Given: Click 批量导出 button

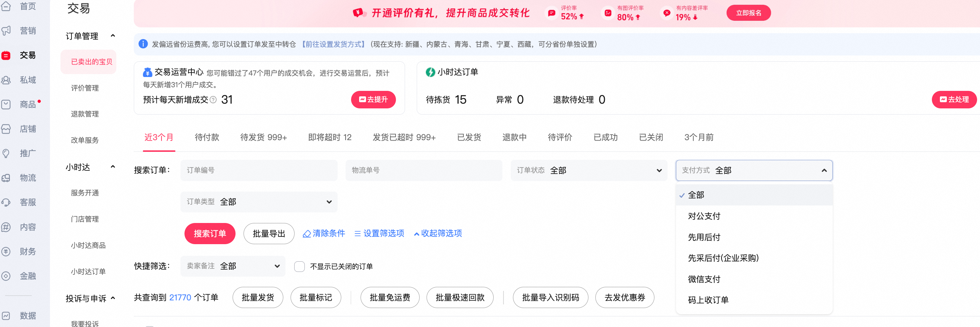Looking at the screenshot, I should [269, 234].
